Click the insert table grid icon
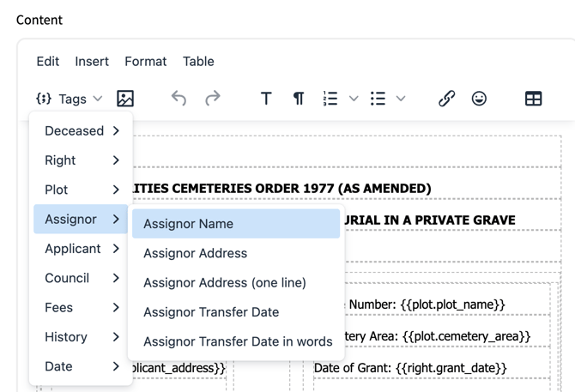Screen dimensions: 575x392 click(533, 99)
